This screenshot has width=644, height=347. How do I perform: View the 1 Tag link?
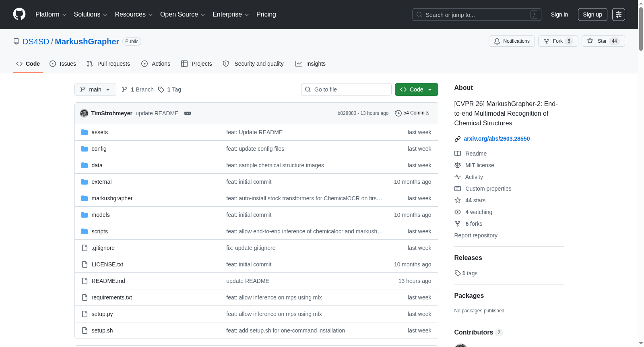(169, 89)
